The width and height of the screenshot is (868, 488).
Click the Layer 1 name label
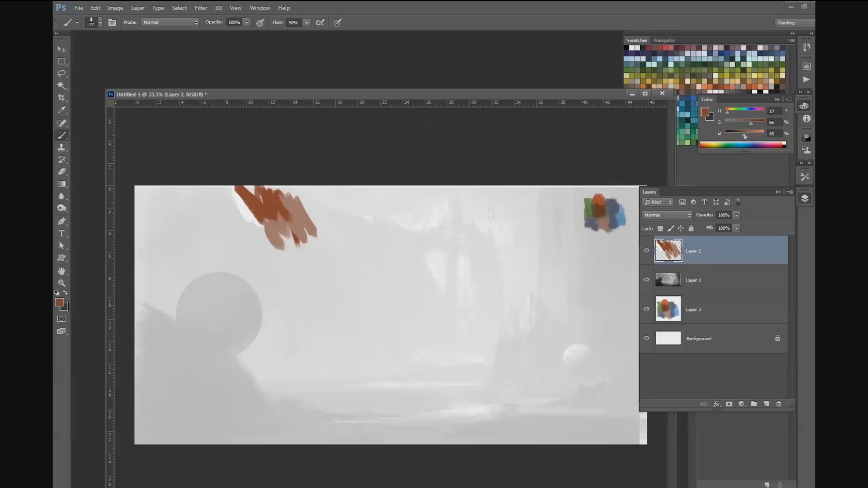(693, 280)
